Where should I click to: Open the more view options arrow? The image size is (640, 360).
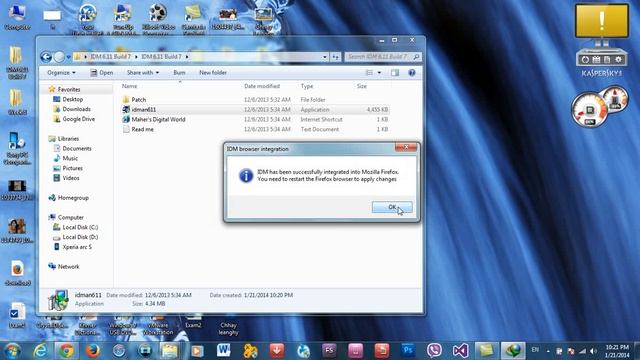(379, 73)
